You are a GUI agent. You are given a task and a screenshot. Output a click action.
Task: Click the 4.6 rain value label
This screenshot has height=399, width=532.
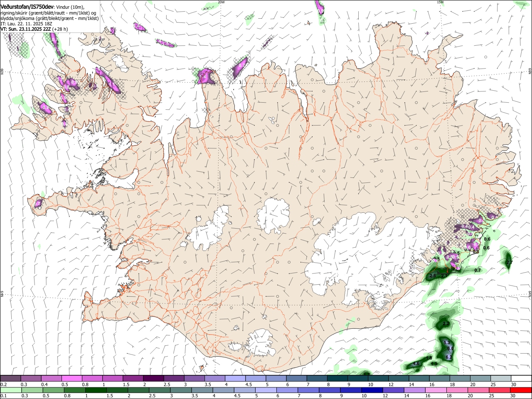click(x=416, y=364)
